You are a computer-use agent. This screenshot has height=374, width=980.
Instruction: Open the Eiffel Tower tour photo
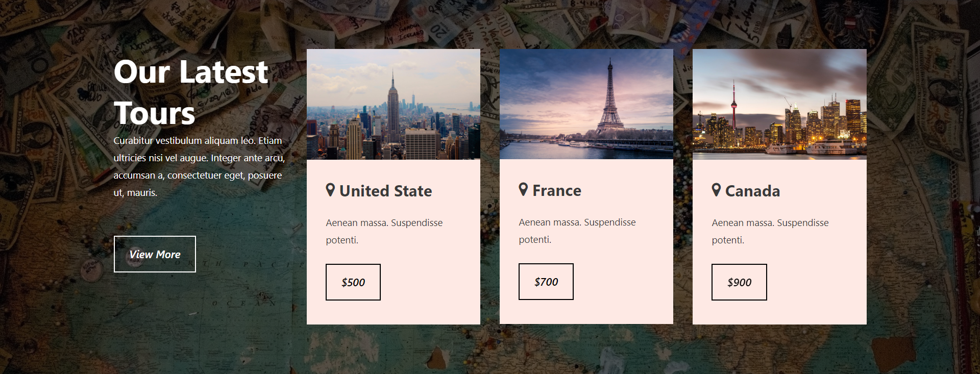click(x=586, y=104)
